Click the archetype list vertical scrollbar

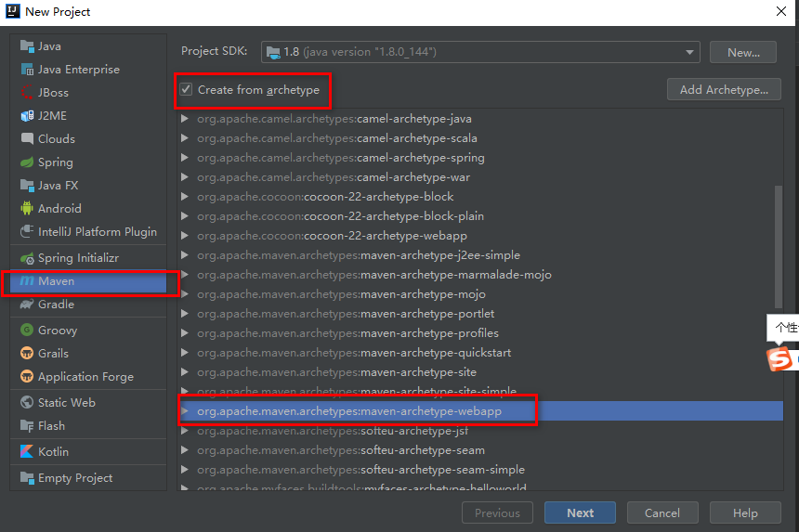(779, 247)
